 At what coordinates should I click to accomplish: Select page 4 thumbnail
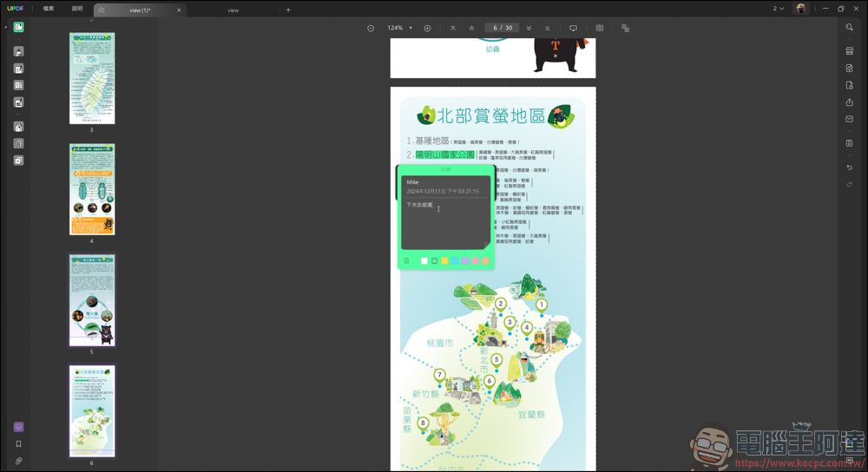click(x=92, y=189)
